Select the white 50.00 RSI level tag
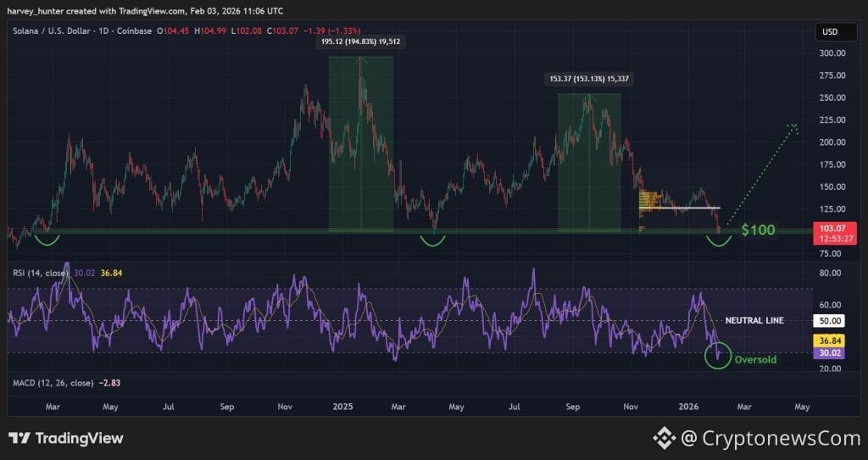 pyautogui.click(x=829, y=320)
